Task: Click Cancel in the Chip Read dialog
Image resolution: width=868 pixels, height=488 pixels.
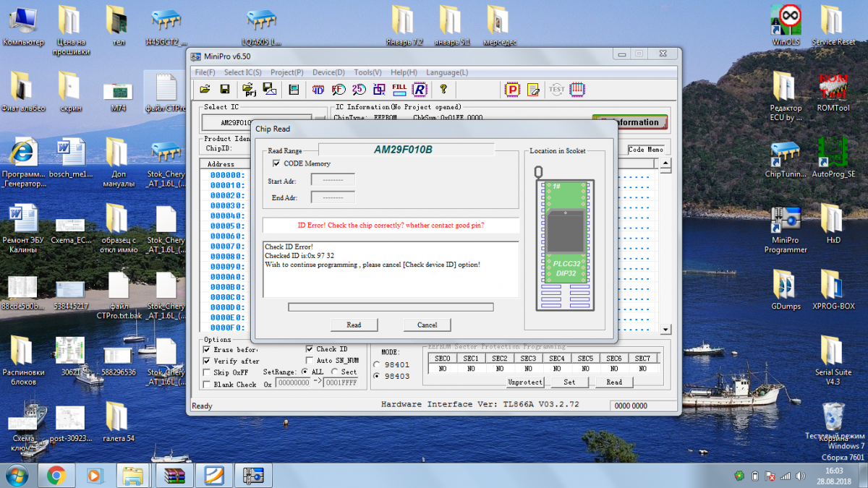Action: [x=427, y=325]
